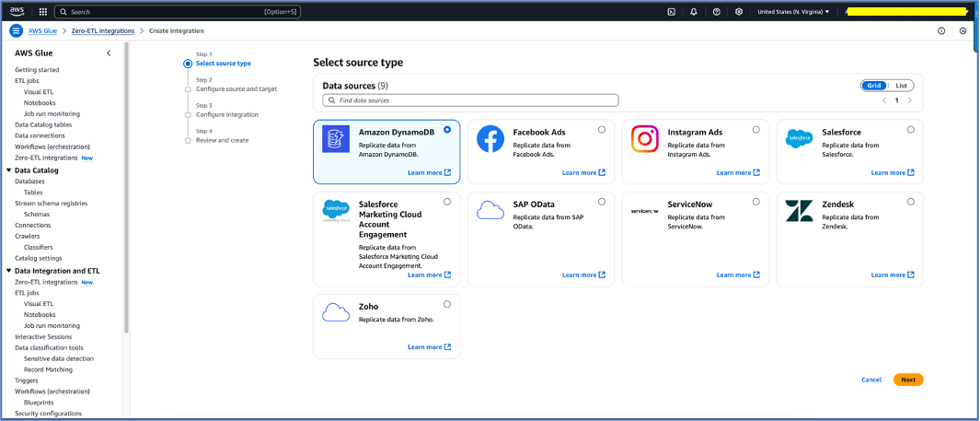The width and height of the screenshot is (980, 421).
Task: Open the notifications bell
Action: [694, 11]
